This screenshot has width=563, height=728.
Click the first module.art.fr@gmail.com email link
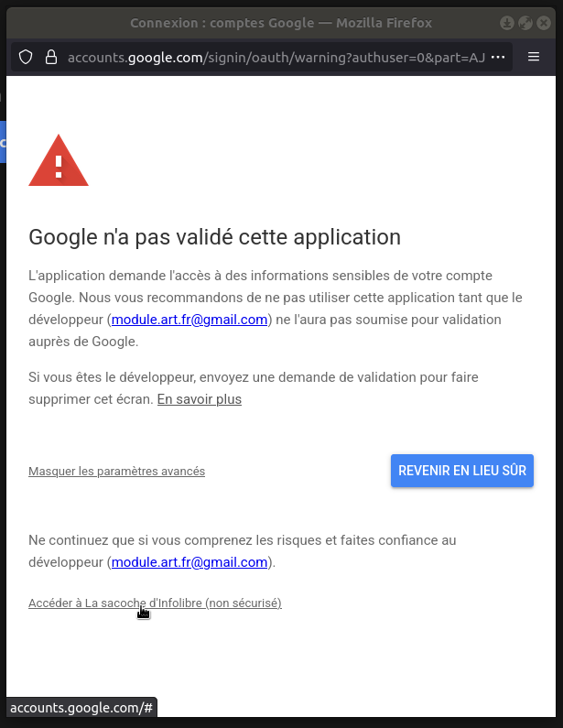(x=189, y=320)
